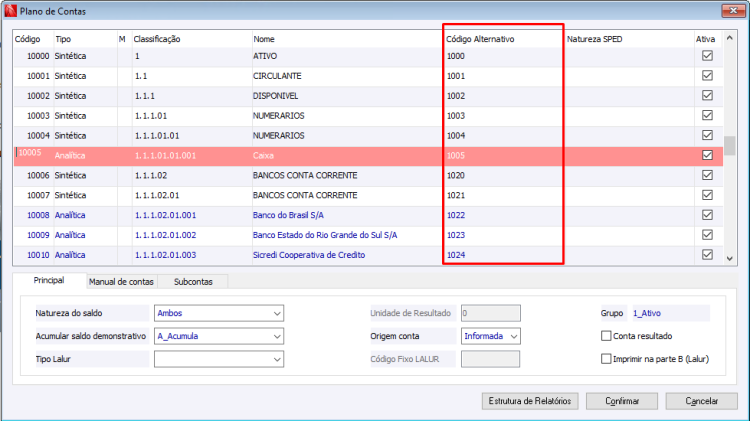This screenshot has height=421, width=750.
Task: Check Imprimir na parte B (Lalur)
Action: pyautogui.click(x=606, y=359)
